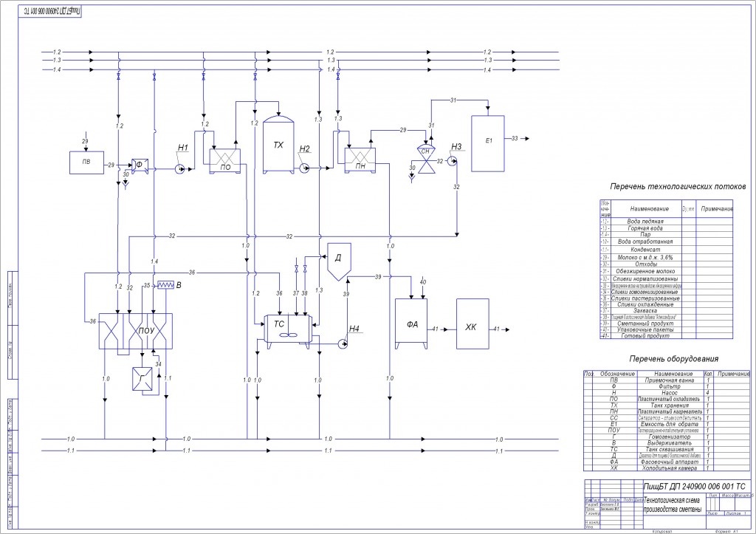This screenshot has width=756, height=534.
Task: Click the 'Отходы' stream row
Action: (667, 264)
